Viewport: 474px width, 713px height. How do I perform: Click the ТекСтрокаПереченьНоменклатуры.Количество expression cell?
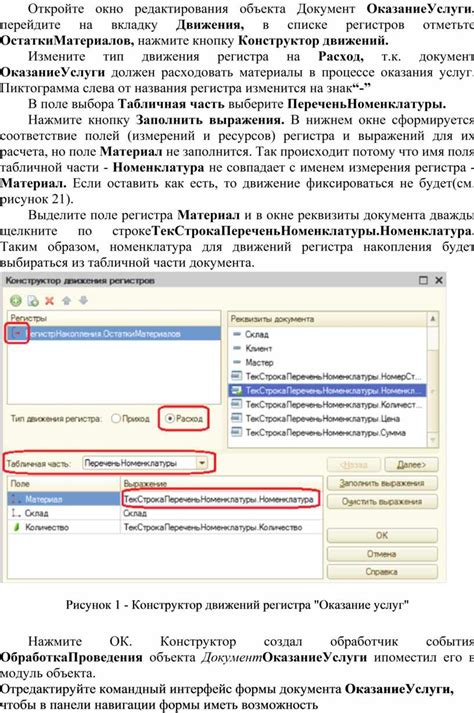pyautogui.click(x=222, y=527)
